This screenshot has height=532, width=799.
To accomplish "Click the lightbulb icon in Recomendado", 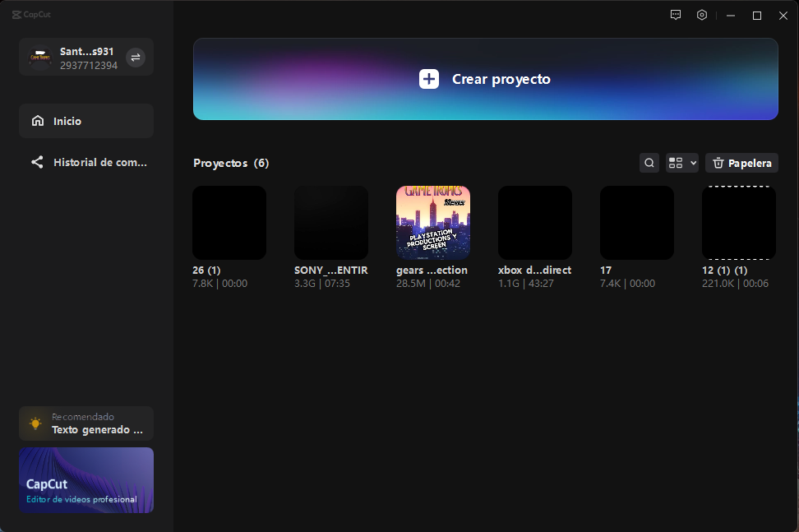I will [x=35, y=423].
